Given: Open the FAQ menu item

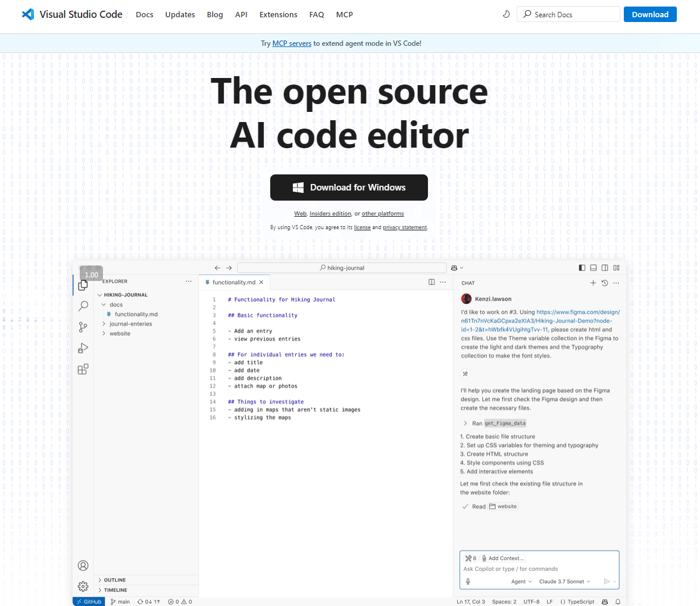Looking at the screenshot, I should (317, 14).
